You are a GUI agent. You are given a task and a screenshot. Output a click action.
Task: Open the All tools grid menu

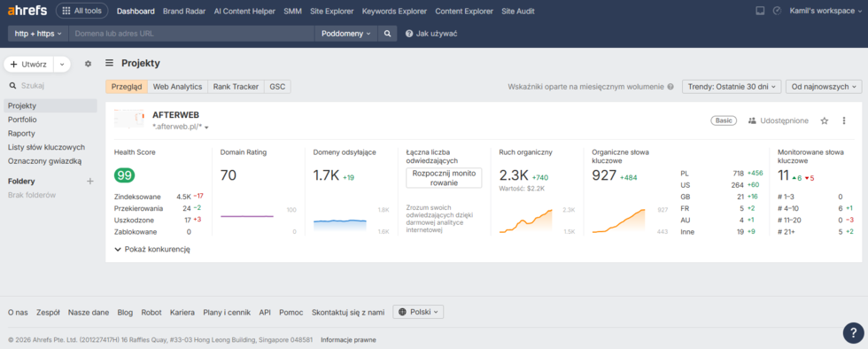81,11
